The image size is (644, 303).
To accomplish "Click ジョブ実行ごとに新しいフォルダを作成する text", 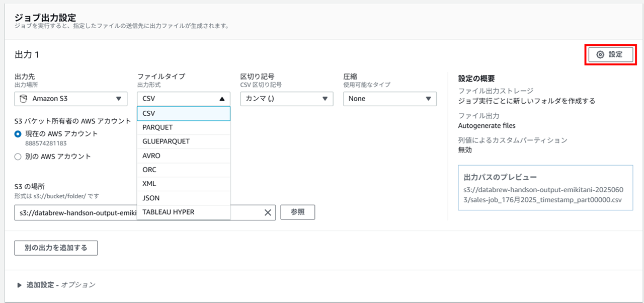I will tap(527, 101).
